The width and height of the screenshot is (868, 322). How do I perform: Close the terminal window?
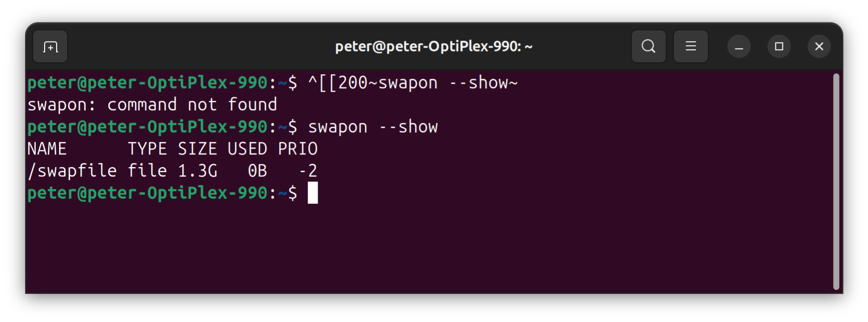(819, 47)
